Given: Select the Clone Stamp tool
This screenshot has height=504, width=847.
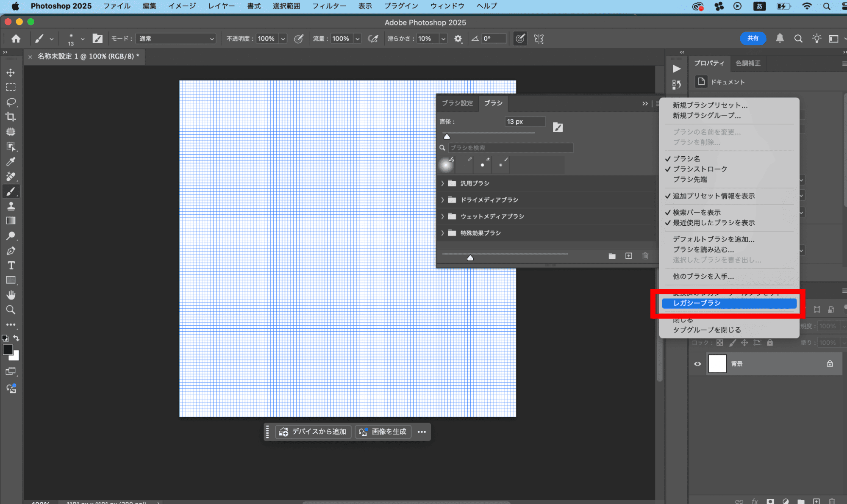Looking at the screenshot, I should pos(11,206).
